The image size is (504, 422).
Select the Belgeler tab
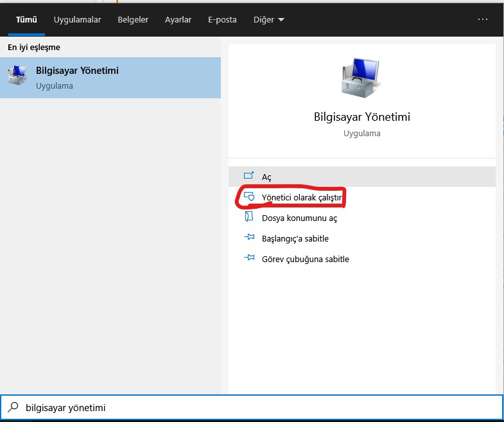[x=133, y=20]
